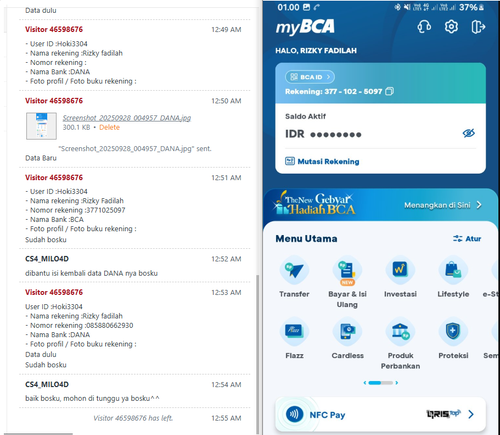This screenshot has width=500, height=435.
Task: Open the Proteksi shield icon
Action: [453, 331]
